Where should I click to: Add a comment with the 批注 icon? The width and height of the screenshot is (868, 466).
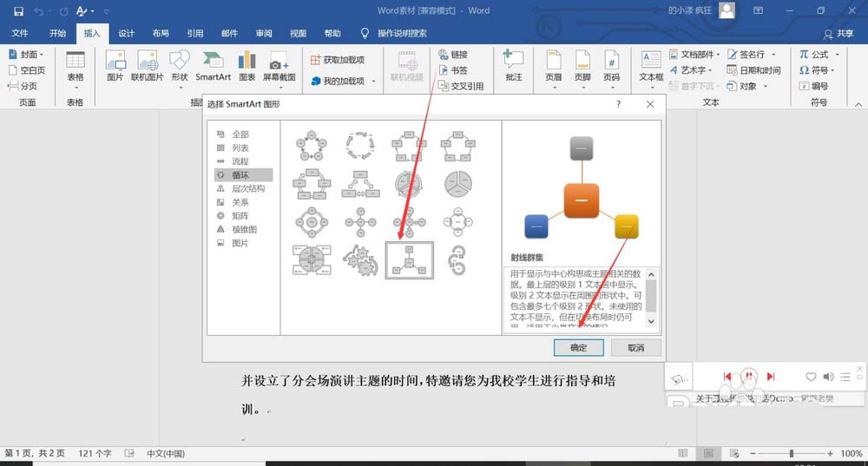pos(514,65)
